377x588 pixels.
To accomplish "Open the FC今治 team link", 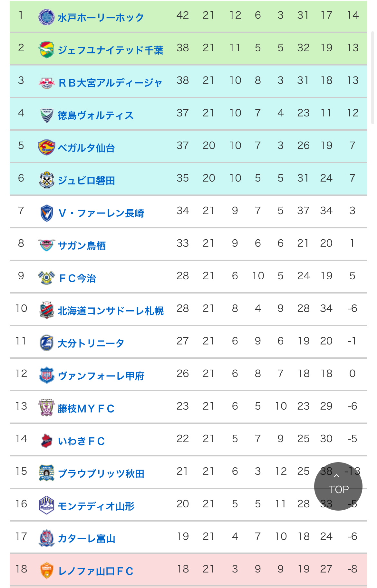I will (x=77, y=278).
